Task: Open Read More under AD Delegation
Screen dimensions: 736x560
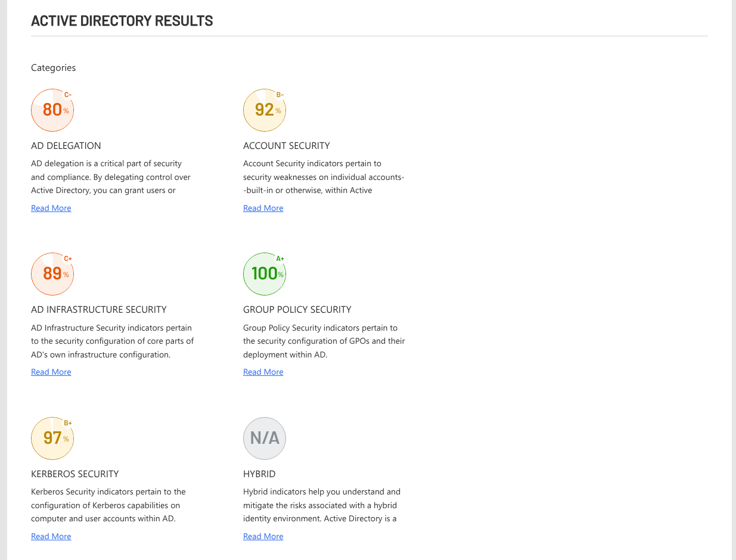Action: 51,208
